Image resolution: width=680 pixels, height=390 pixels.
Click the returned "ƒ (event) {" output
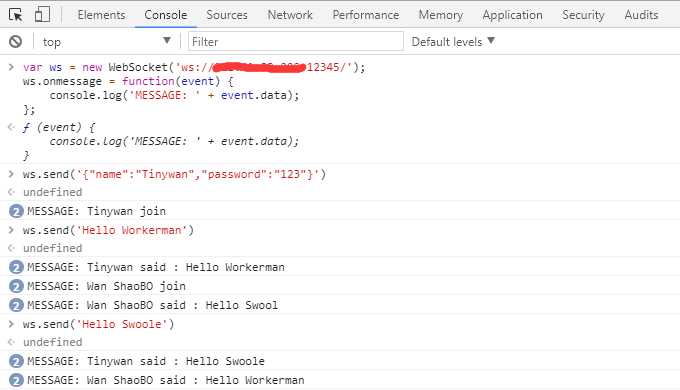click(59, 128)
